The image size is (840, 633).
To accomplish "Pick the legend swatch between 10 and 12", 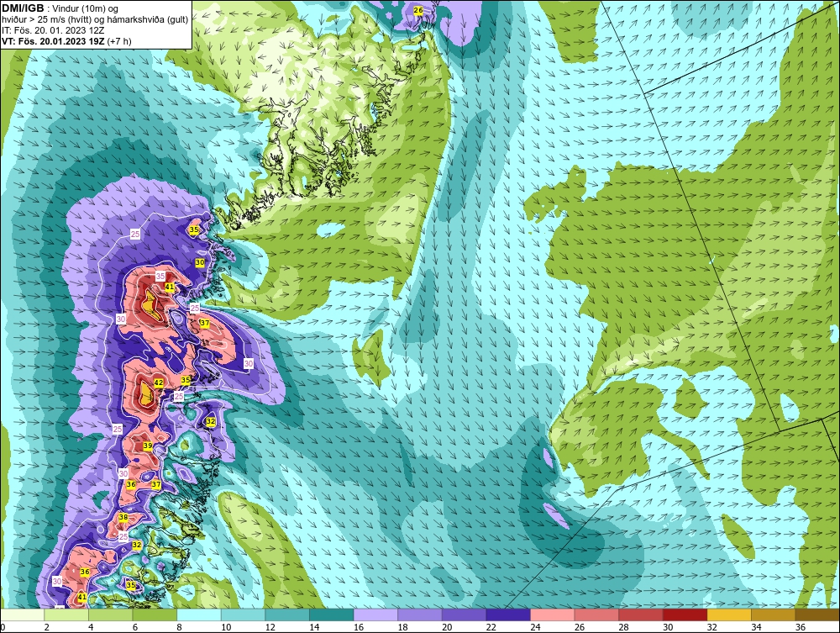I will coord(244,615).
